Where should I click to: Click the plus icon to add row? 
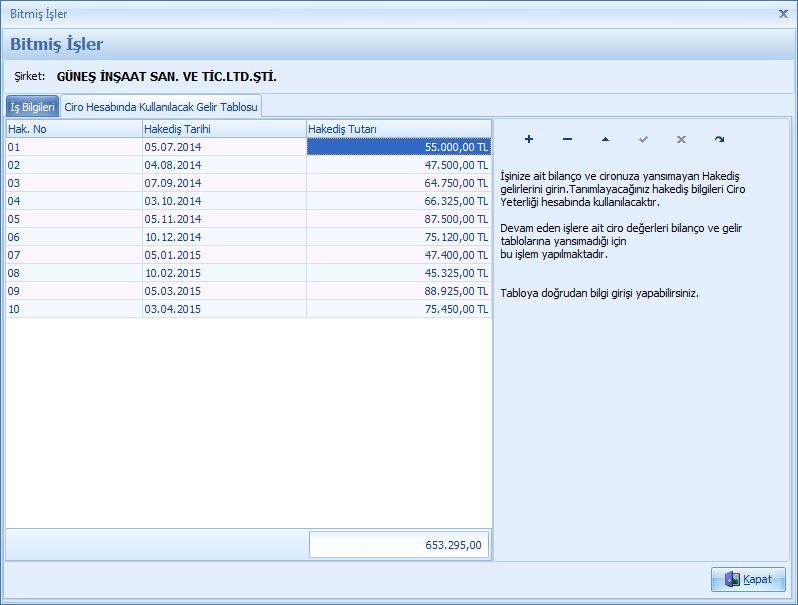click(x=529, y=139)
